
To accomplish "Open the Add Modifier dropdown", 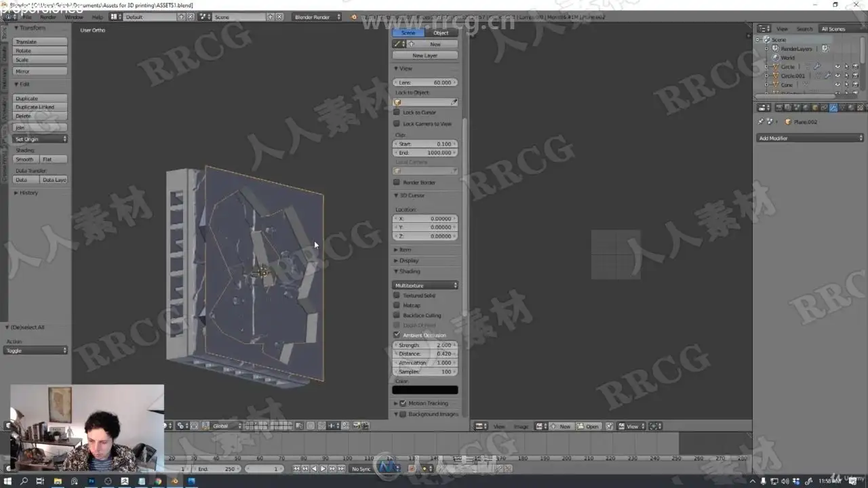I will pos(810,138).
